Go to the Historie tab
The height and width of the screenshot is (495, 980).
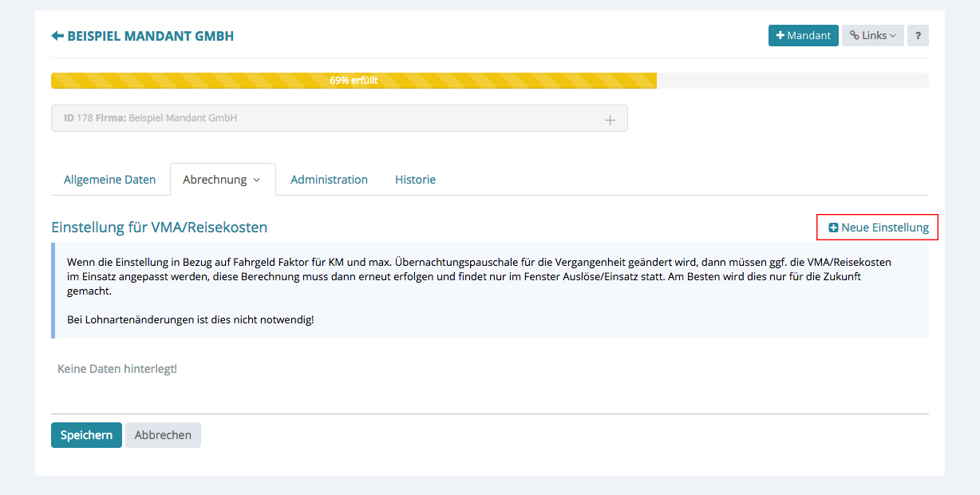click(x=415, y=180)
